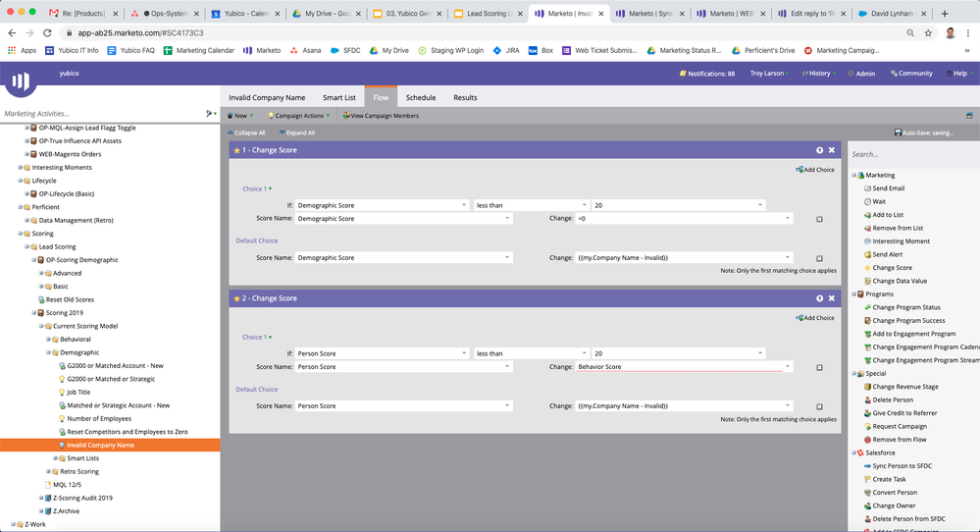Viewport: 980px width, 532px height.
Task: Bookmark this page with star icon
Action: point(928,32)
